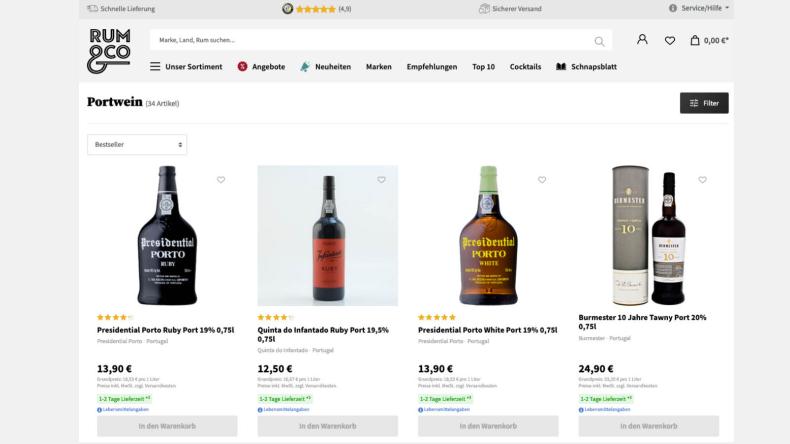
Task: Click star rating of Presidential Porto White
Action: click(437, 317)
